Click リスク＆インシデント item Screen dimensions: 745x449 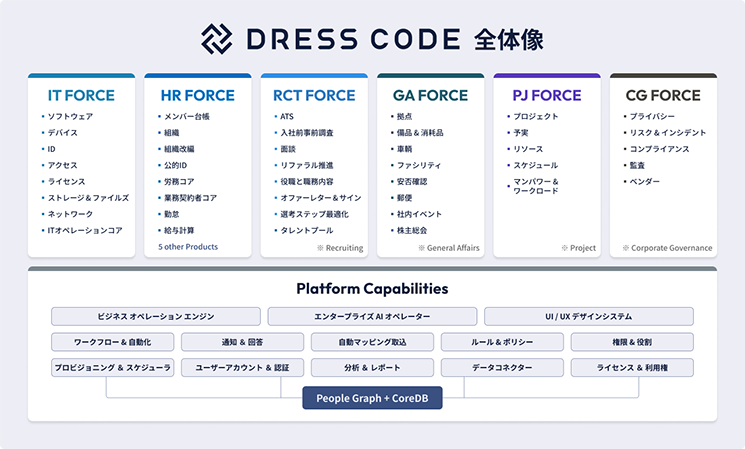[668, 133]
